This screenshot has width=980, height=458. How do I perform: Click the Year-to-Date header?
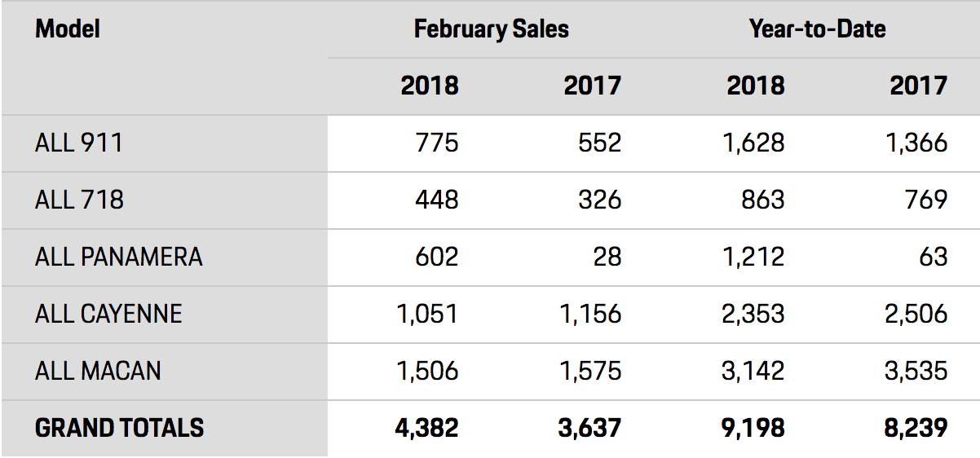(817, 29)
